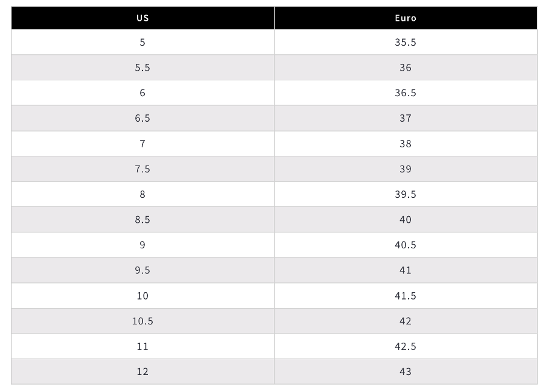This screenshot has height=392, width=548.
Task: Click the Euro 38 cell
Action: [406, 144]
